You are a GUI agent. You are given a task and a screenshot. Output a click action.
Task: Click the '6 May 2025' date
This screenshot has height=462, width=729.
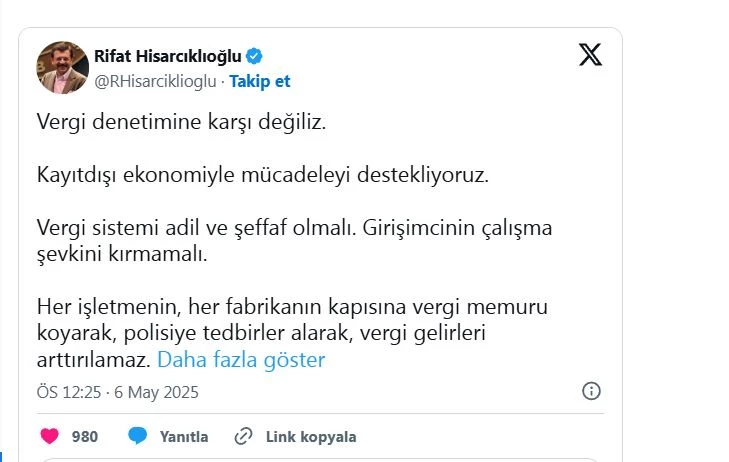157,392
